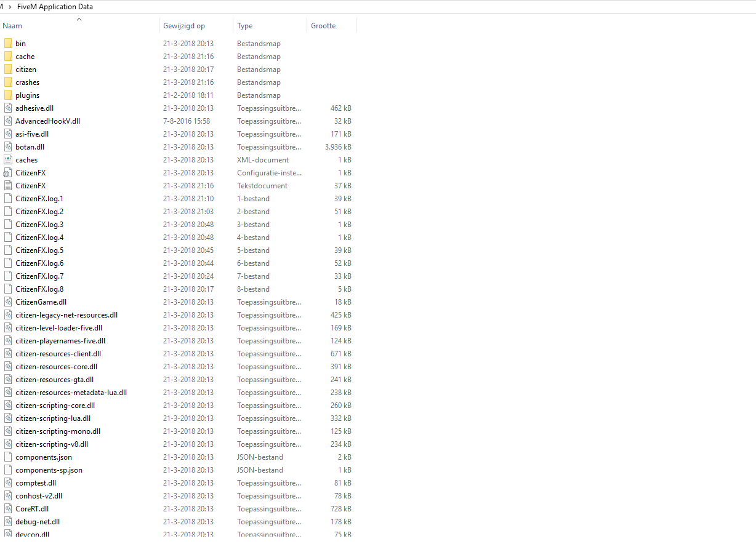
Task: Click the 671 kB size cell
Action: (341, 353)
